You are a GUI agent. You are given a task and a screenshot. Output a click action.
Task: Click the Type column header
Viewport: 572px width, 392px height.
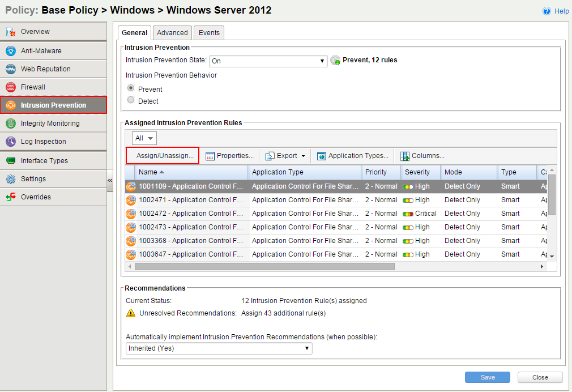point(517,172)
